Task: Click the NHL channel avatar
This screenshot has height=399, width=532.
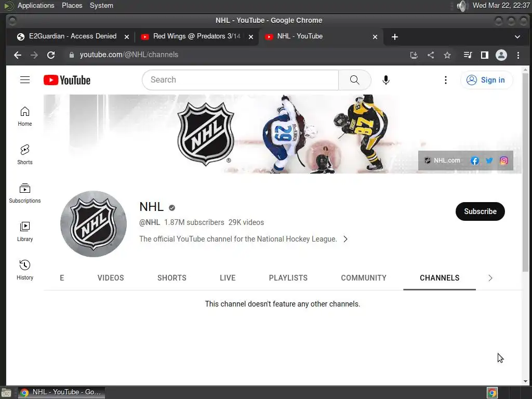Action: point(94,224)
